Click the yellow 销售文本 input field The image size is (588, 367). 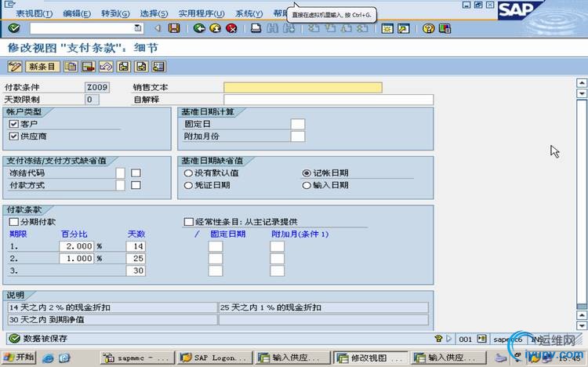[x=303, y=87]
